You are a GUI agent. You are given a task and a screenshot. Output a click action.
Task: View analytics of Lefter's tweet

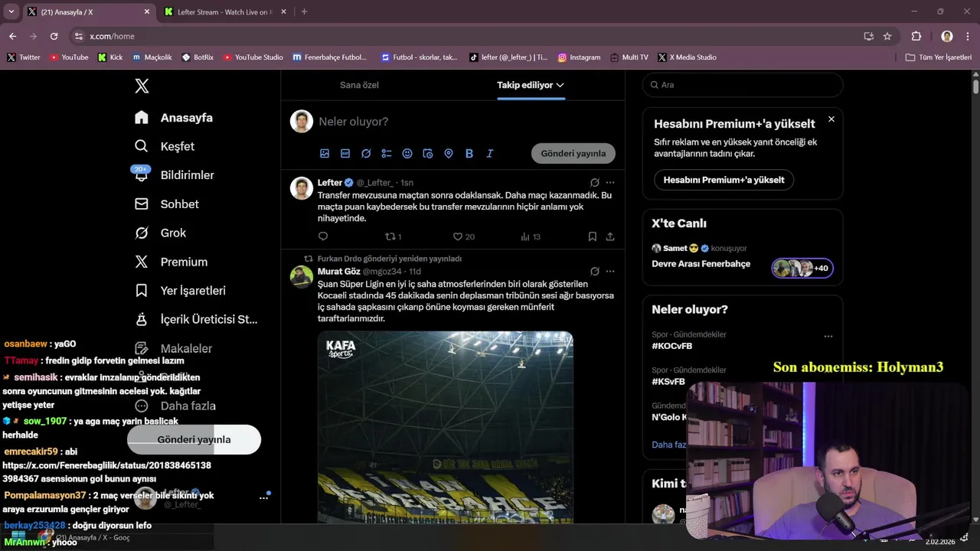tap(531, 236)
